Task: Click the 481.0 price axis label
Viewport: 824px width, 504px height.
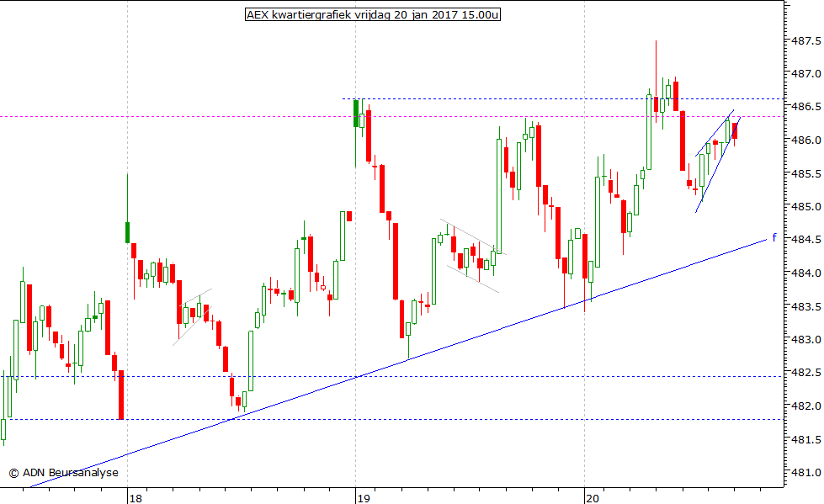Action: point(806,473)
